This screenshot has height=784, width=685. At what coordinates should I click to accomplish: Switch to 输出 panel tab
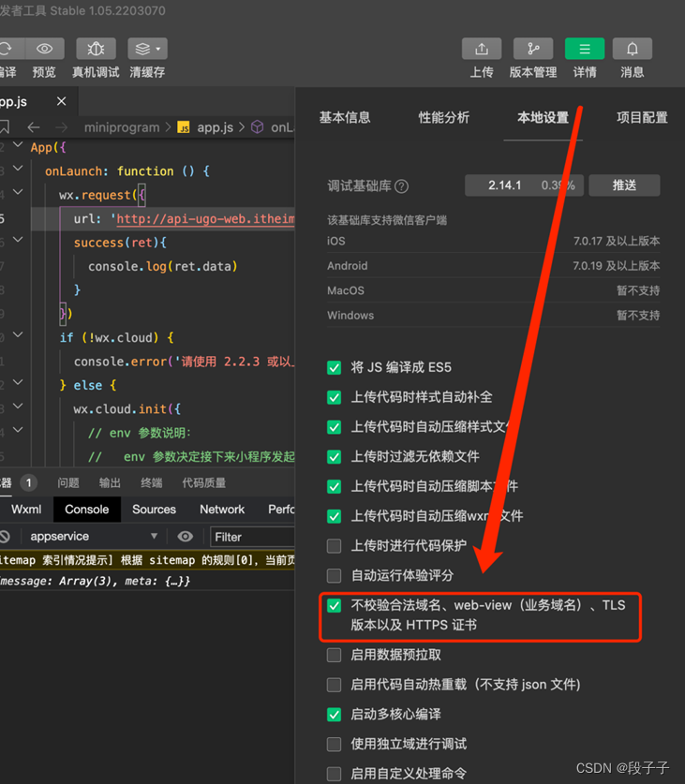pyautogui.click(x=110, y=483)
